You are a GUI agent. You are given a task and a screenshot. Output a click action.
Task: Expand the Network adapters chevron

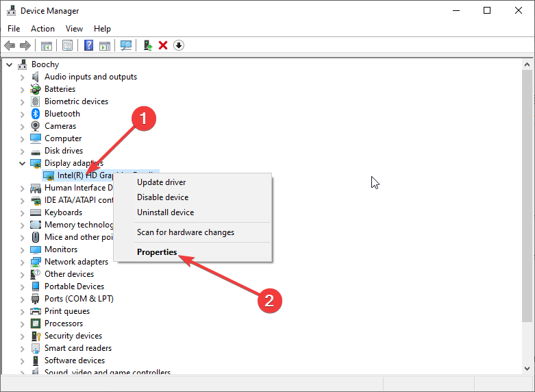22,262
